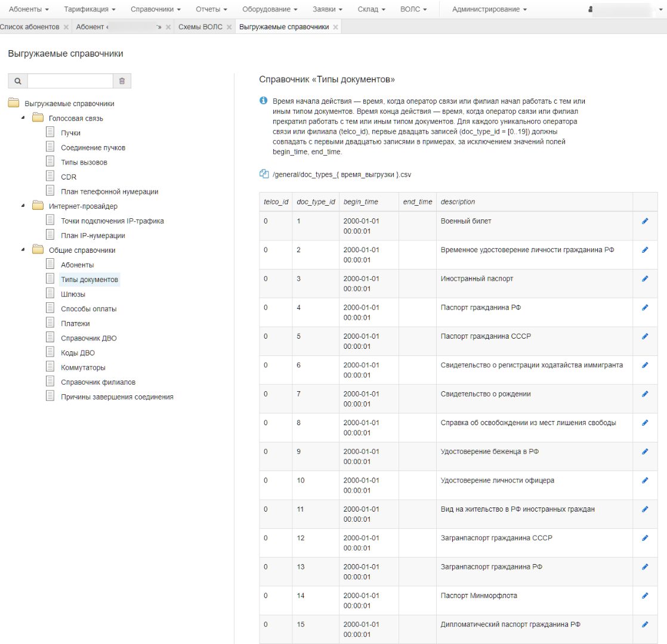Open the Абоненты dropdown menu
The height and width of the screenshot is (644, 667).
tap(29, 10)
